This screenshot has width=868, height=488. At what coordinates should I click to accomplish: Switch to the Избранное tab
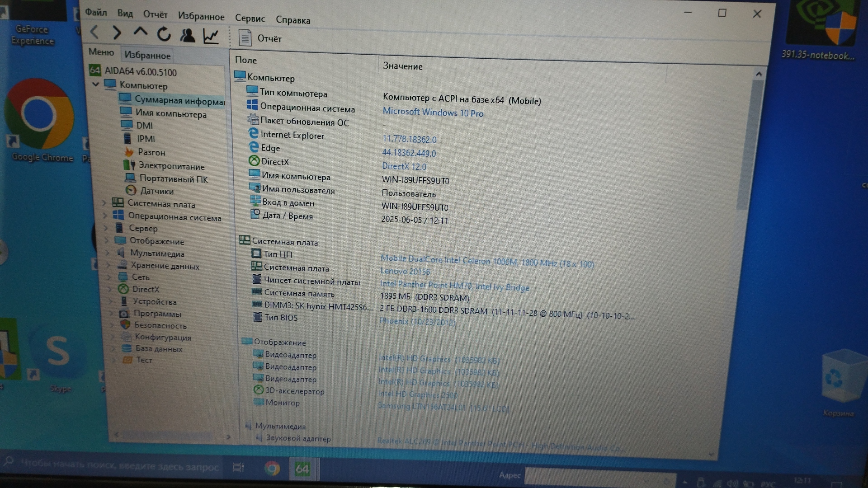(x=147, y=56)
